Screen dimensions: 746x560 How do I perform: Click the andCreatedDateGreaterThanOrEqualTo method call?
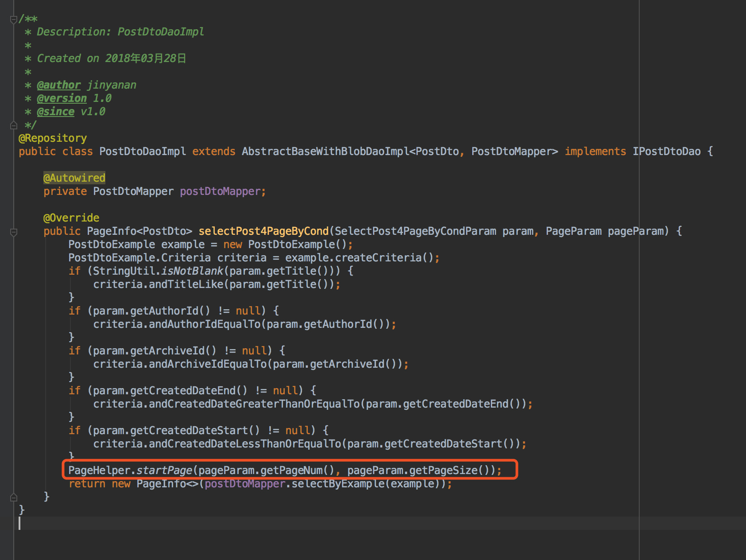click(254, 404)
